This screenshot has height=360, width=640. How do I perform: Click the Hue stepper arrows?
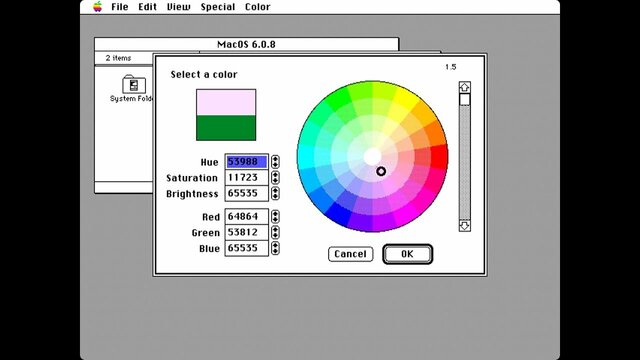click(275, 162)
